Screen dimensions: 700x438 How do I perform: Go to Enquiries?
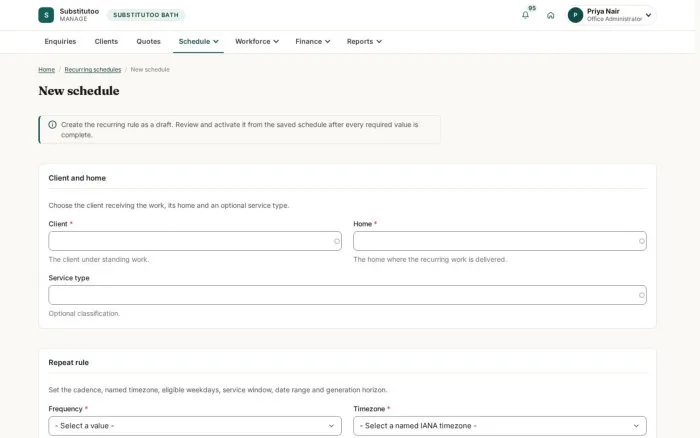[60, 42]
